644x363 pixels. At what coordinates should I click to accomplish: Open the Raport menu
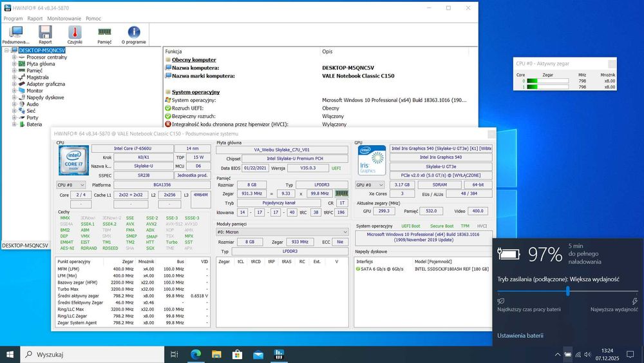point(35,19)
